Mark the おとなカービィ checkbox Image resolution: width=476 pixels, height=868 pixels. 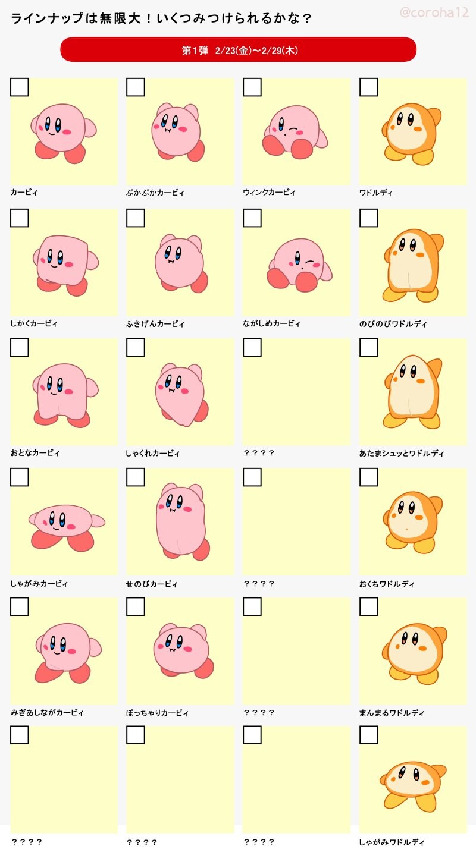(20, 347)
